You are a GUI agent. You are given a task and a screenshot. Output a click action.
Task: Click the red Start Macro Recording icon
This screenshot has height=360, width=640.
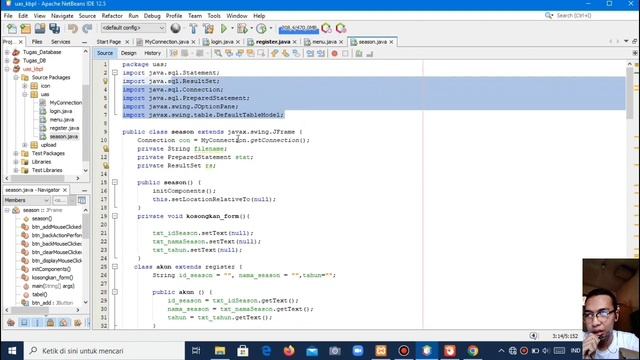coord(334,53)
